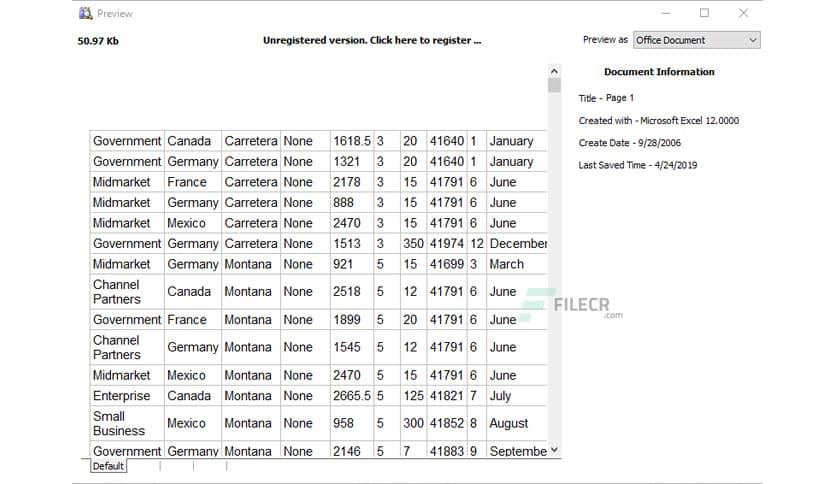Click 'Created with - Microsoft Excel 12.0000' line
This screenshot has height=484, width=836.
658,120
